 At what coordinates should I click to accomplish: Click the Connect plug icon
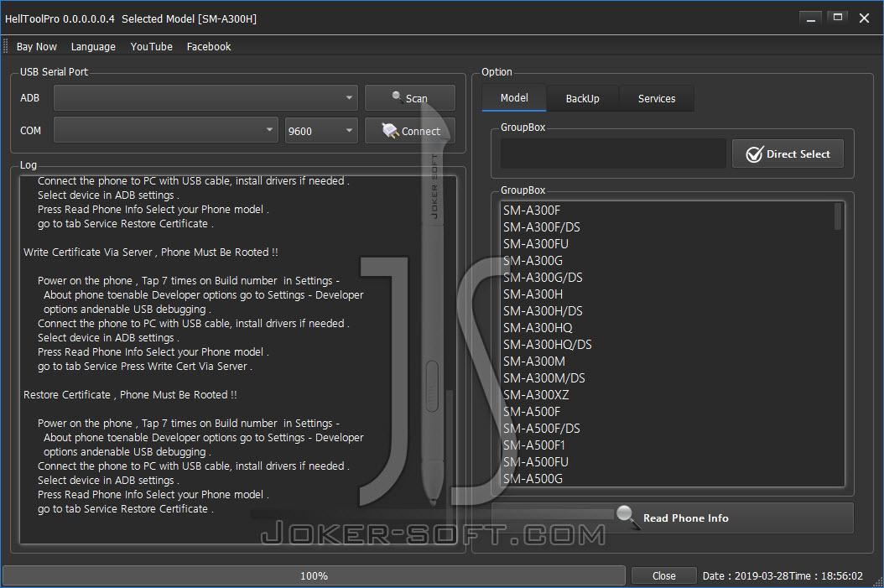point(390,130)
